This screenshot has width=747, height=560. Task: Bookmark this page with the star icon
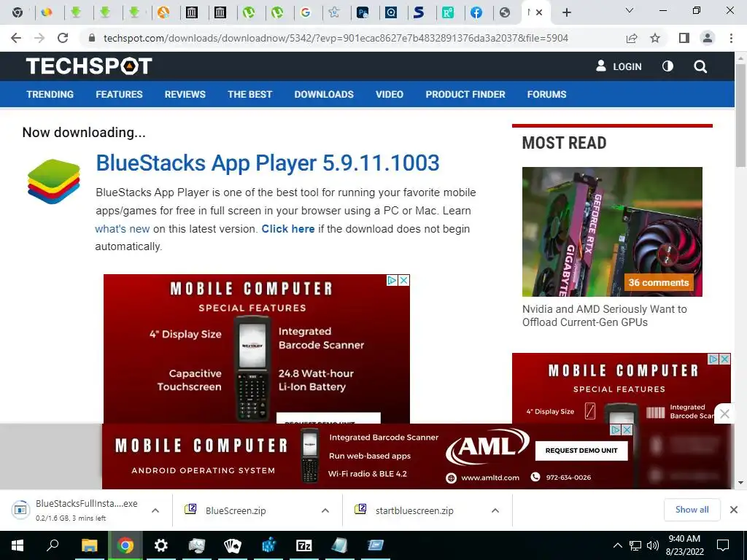(655, 38)
